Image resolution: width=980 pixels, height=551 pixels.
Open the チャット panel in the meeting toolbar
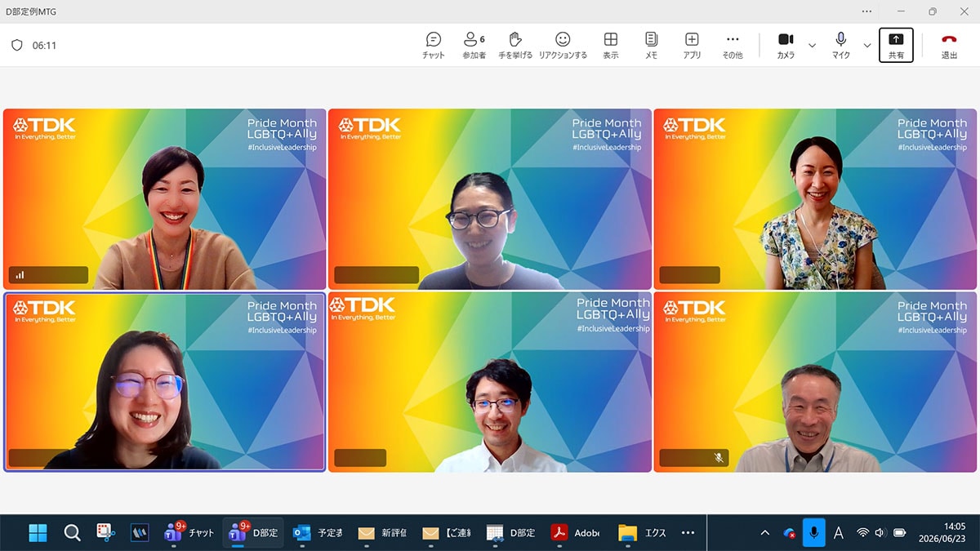click(434, 46)
